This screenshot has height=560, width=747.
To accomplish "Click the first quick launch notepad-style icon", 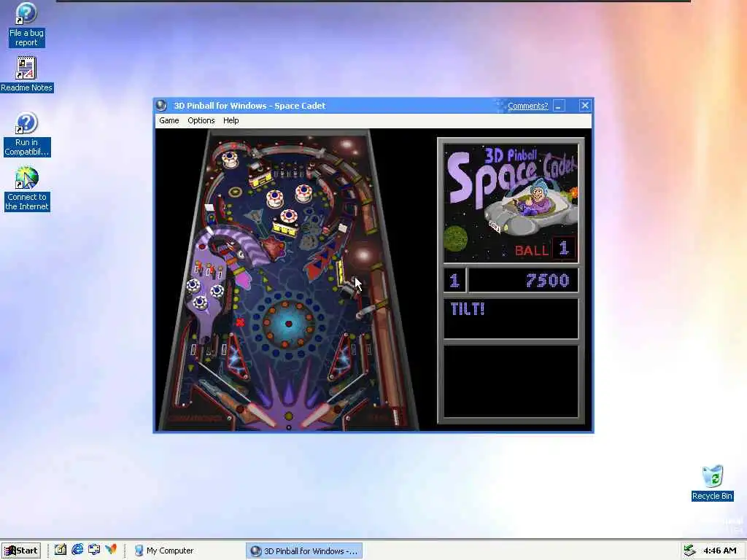I will tap(60, 550).
